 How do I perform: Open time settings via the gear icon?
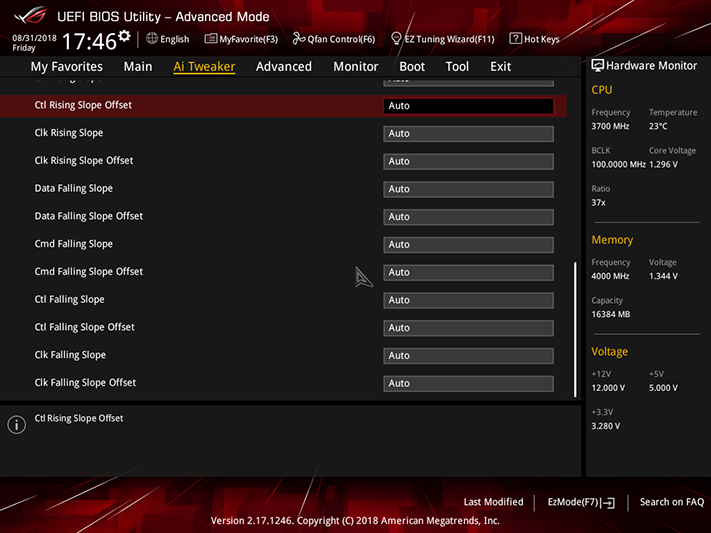pos(124,36)
